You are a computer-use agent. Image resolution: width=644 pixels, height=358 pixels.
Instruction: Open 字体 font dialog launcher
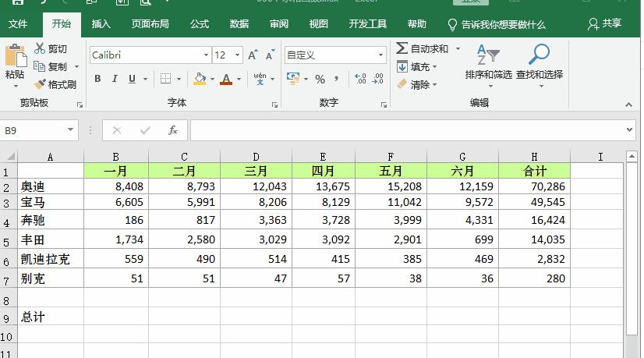[274, 105]
